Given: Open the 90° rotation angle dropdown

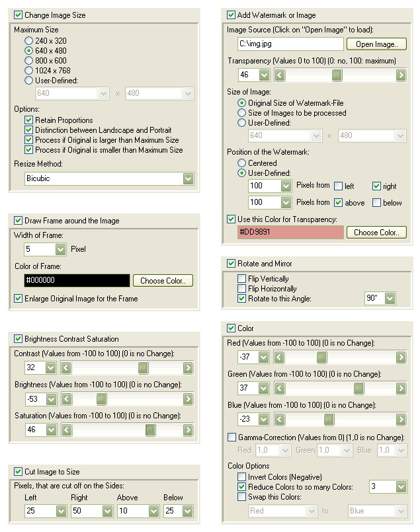Looking at the screenshot, I should pyautogui.click(x=390, y=299).
